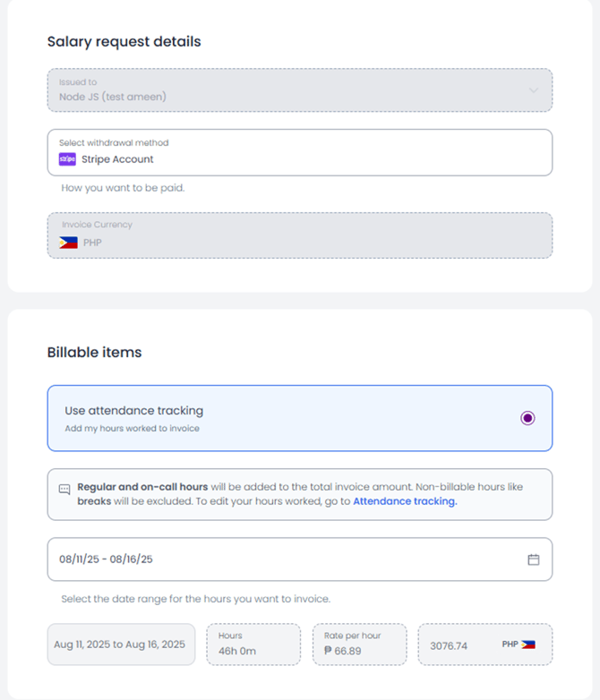The height and width of the screenshot is (700, 600).
Task: Click the 3076.74 total amount field
Action: (x=485, y=645)
